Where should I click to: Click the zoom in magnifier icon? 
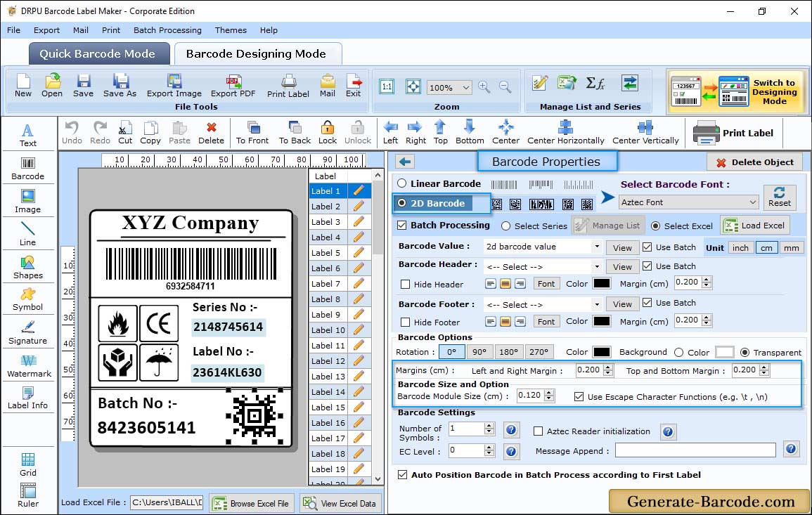[484, 87]
